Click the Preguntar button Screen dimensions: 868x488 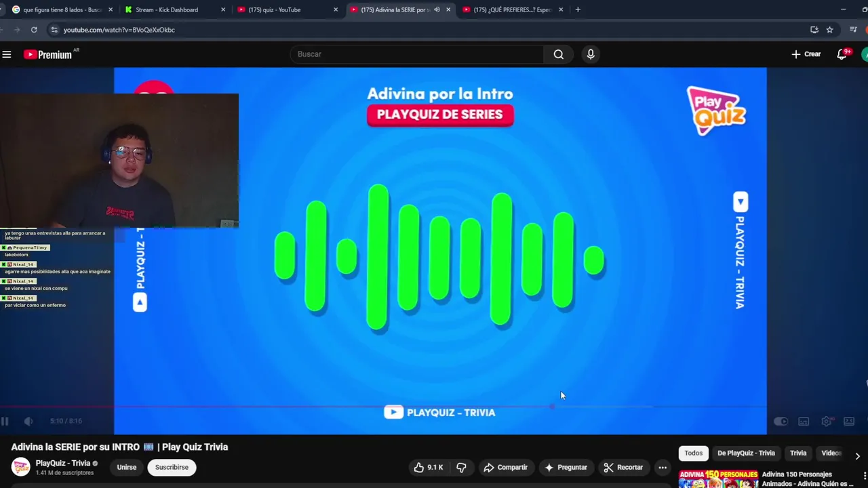pos(566,467)
